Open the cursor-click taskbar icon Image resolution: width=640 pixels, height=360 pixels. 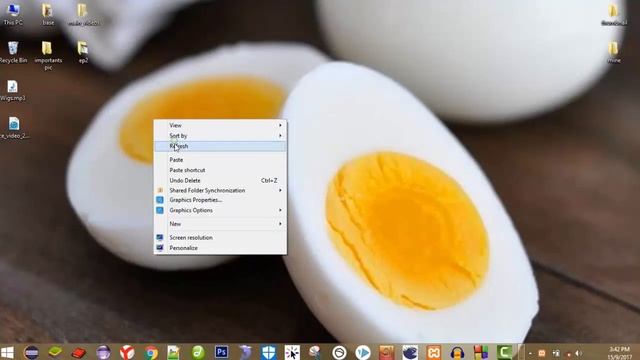292,352
